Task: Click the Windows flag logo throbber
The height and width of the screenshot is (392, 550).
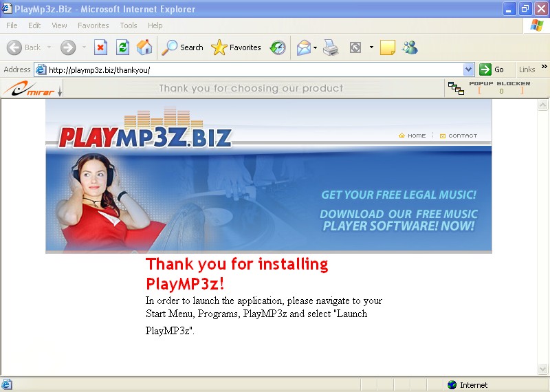Action: tap(537, 25)
